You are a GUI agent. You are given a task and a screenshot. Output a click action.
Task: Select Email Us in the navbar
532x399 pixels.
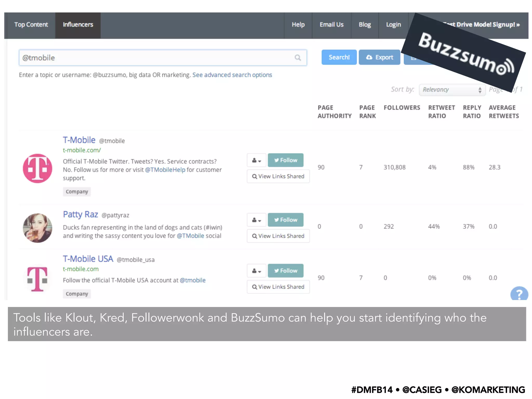(331, 25)
